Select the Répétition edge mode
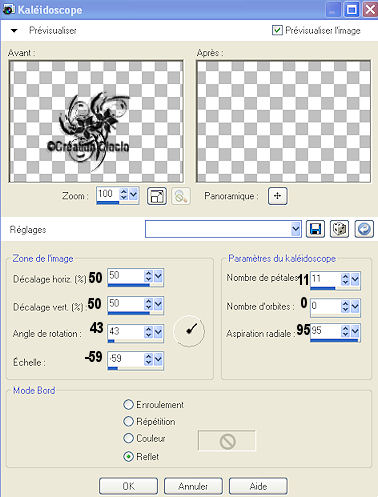The height and width of the screenshot is (497, 378). click(128, 421)
